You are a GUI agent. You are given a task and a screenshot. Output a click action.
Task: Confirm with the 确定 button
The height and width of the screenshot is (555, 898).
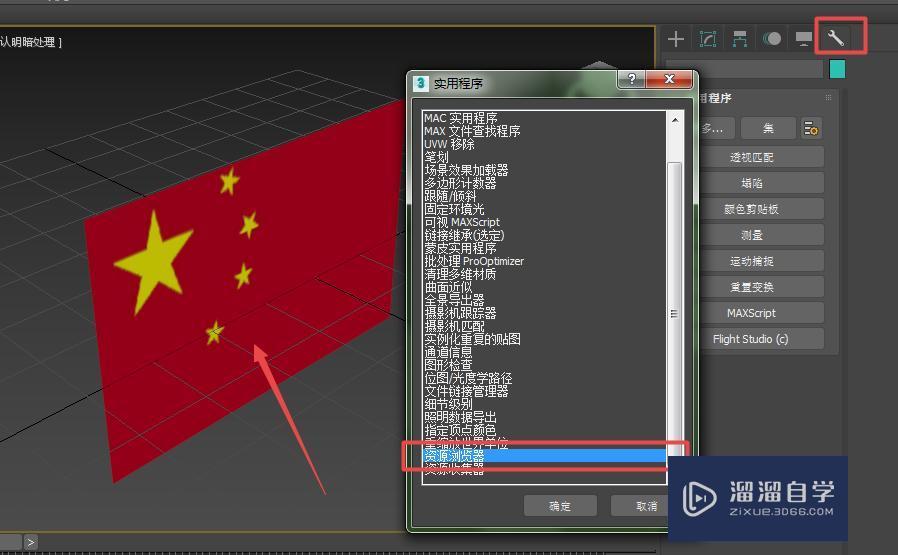[560, 506]
